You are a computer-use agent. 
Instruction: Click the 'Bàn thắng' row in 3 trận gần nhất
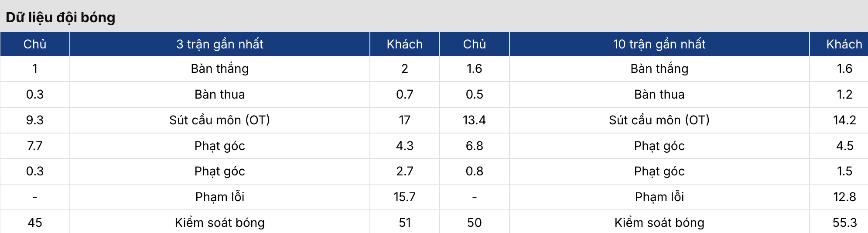[x=220, y=69]
